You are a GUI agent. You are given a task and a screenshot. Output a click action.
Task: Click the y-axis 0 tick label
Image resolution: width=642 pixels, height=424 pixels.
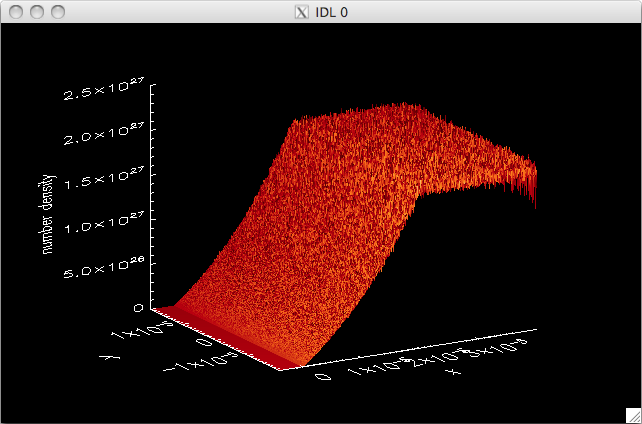(205, 341)
